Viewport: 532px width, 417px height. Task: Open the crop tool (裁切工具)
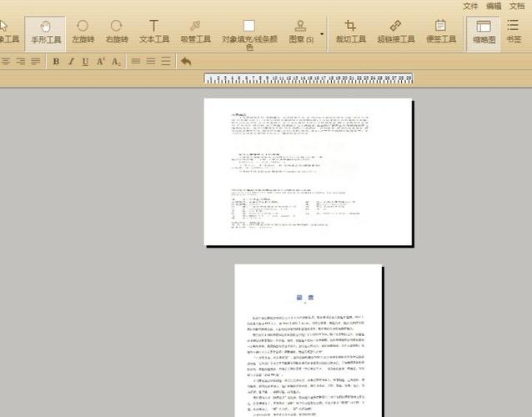(350, 32)
